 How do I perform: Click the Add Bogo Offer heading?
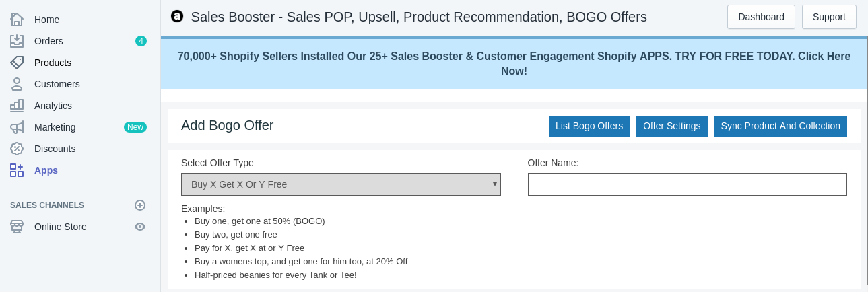228,125
